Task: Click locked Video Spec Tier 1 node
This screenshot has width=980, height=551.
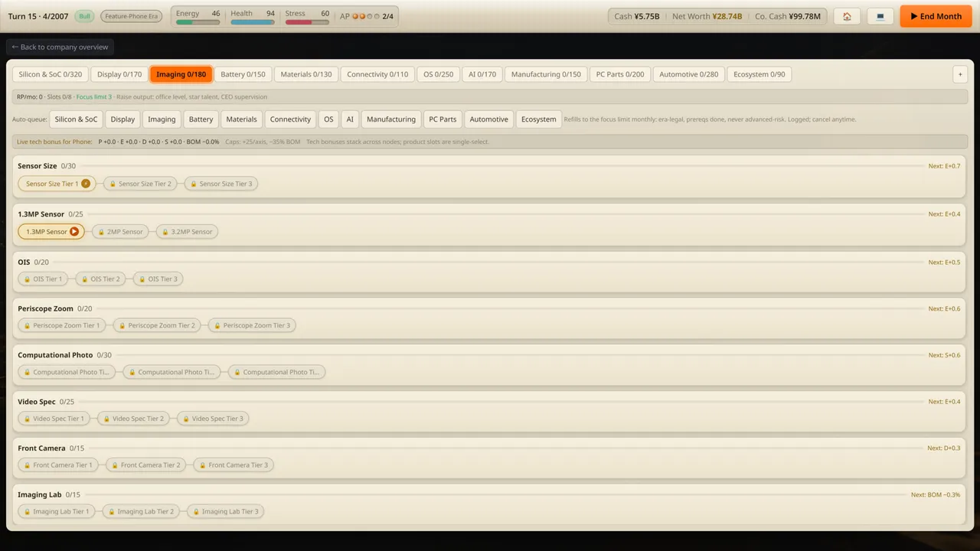Action: click(x=54, y=419)
